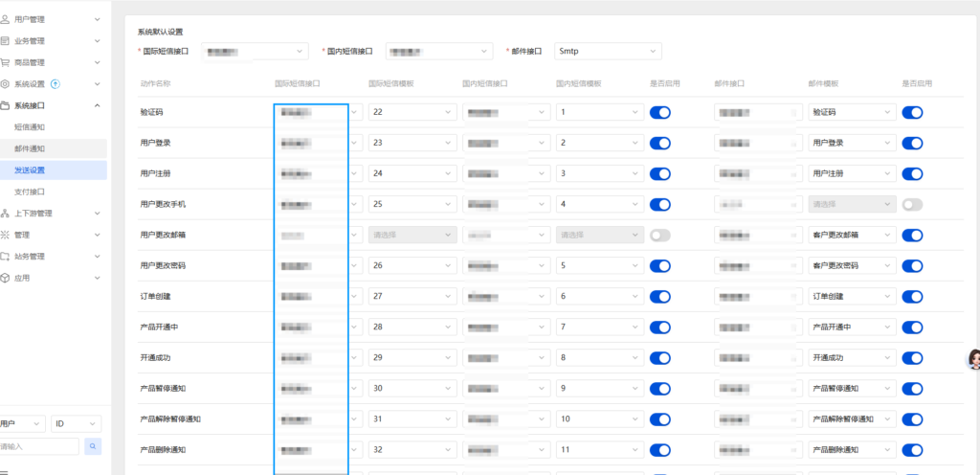Click the 上下游管理 hierarchy icon
980x475 pixels.
(x=5, y=214)
